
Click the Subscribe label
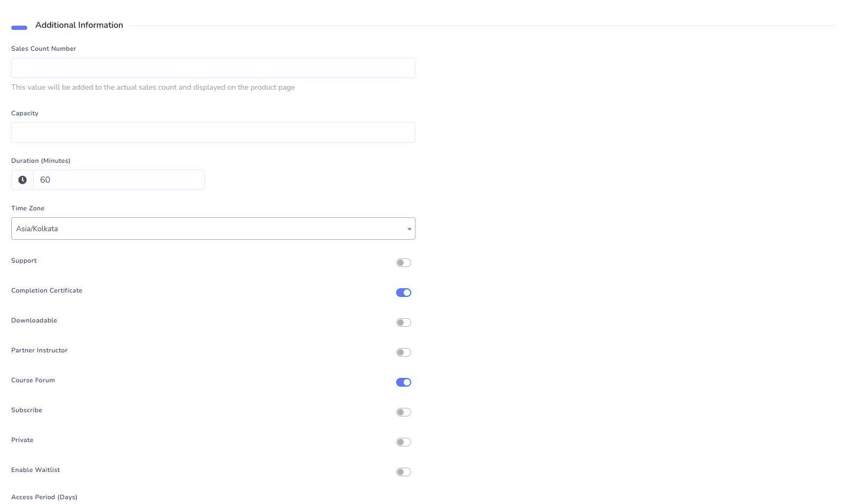(27, 410)
